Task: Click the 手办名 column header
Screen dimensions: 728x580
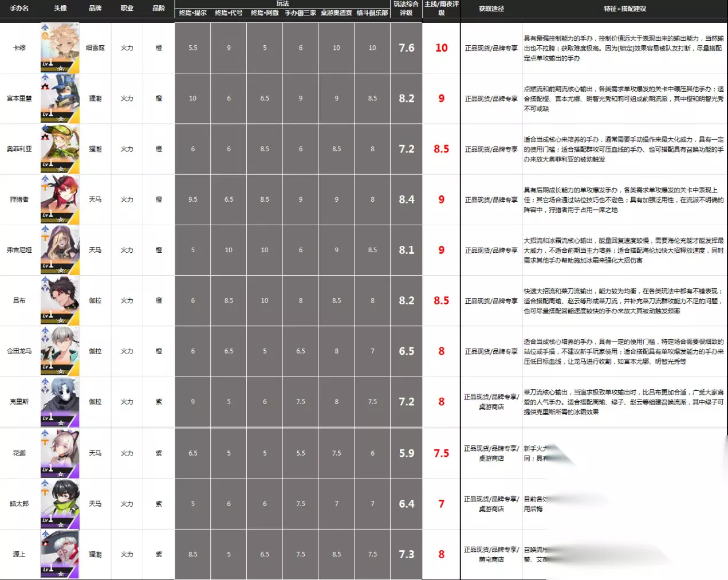Action: [x=19, y=8]
